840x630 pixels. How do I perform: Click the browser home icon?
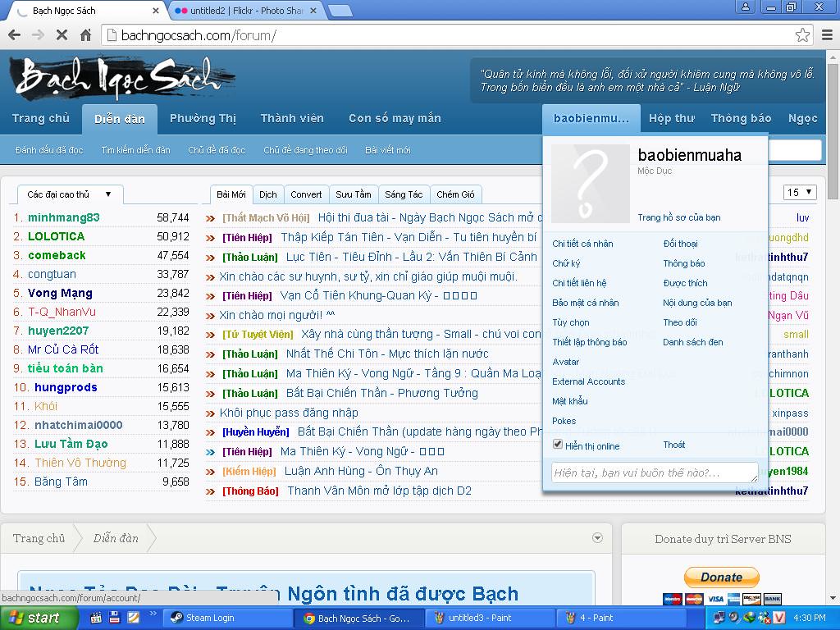coord(85,35)
